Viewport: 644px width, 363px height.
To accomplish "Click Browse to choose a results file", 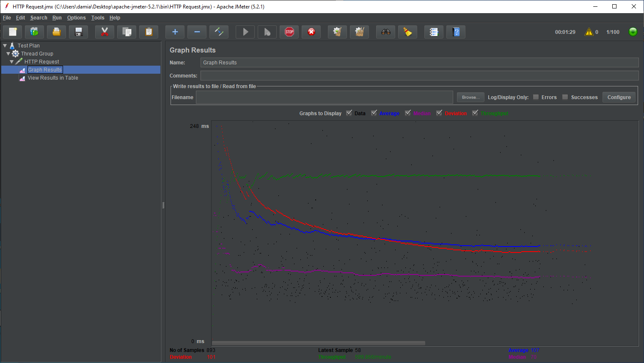I will point(470,97).
